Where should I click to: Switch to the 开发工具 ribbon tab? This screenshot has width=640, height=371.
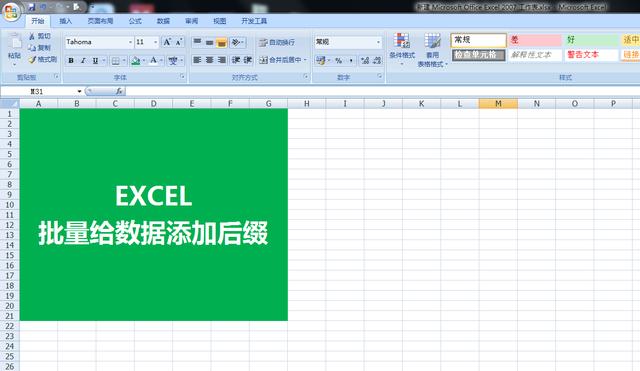[254, 21]
